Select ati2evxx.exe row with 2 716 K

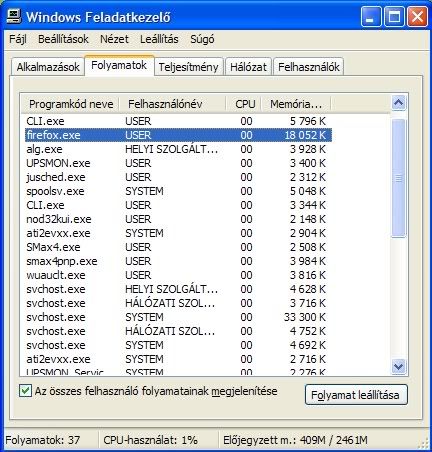pos(178,359)
